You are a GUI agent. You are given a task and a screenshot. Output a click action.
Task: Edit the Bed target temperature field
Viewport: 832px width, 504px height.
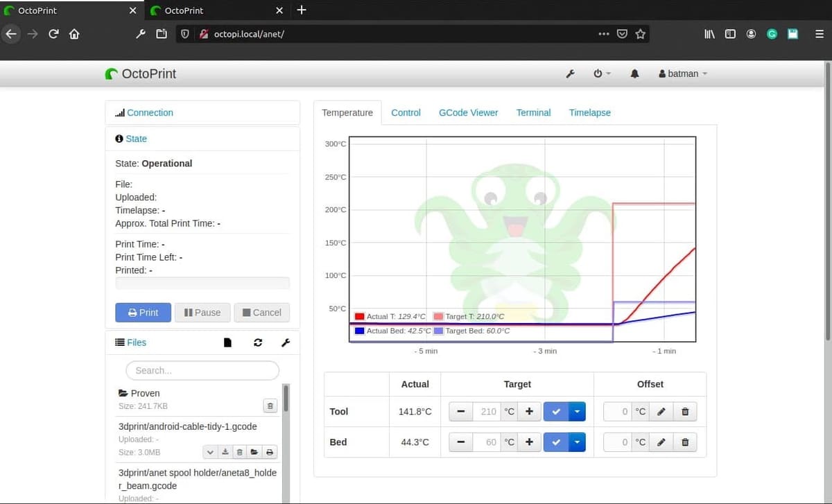(487, 442)
